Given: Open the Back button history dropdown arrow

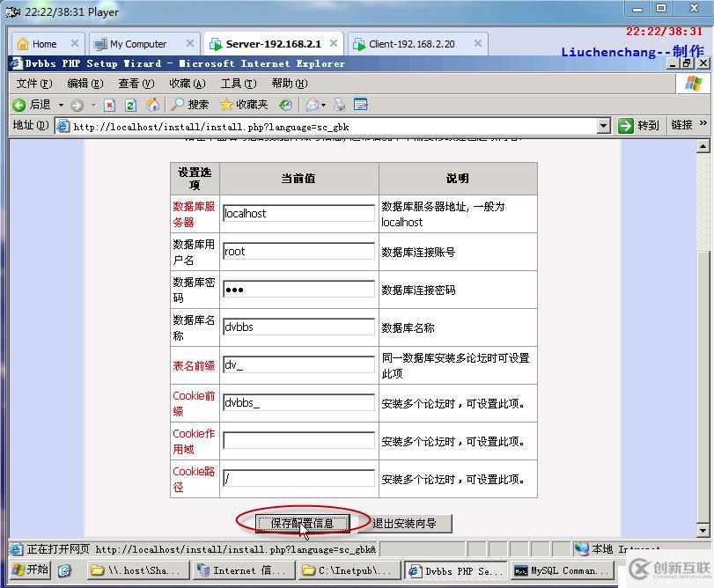Looking at the screenshot, I should (61, 105).
